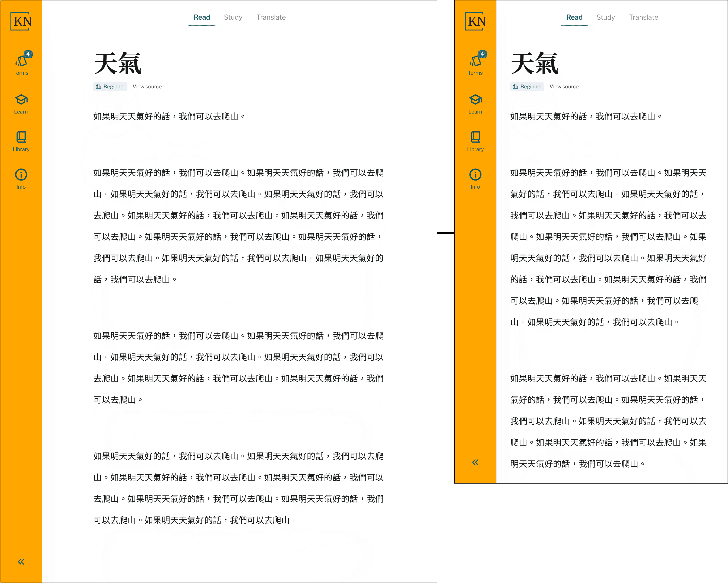
Task: Open Translate tab in right window
Action: tap(643, 17)
